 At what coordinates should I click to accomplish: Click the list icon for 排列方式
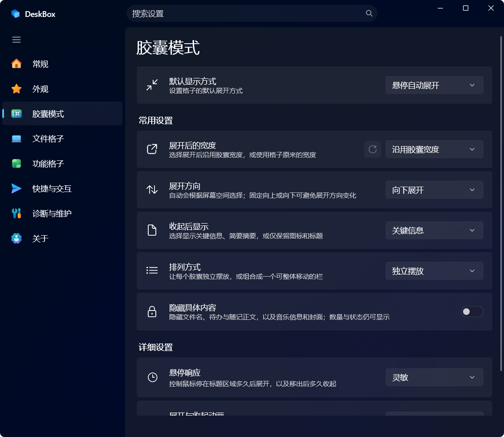152,270
